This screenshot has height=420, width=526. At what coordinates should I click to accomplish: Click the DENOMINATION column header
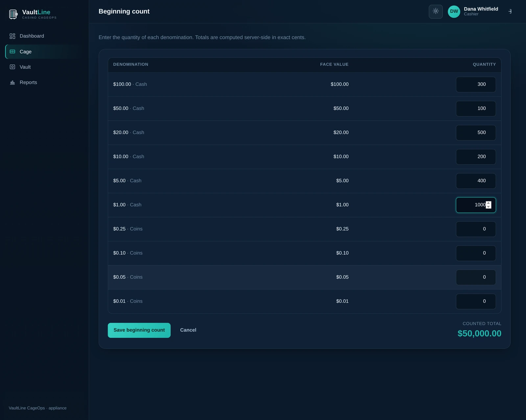click(x=131, y=64)
